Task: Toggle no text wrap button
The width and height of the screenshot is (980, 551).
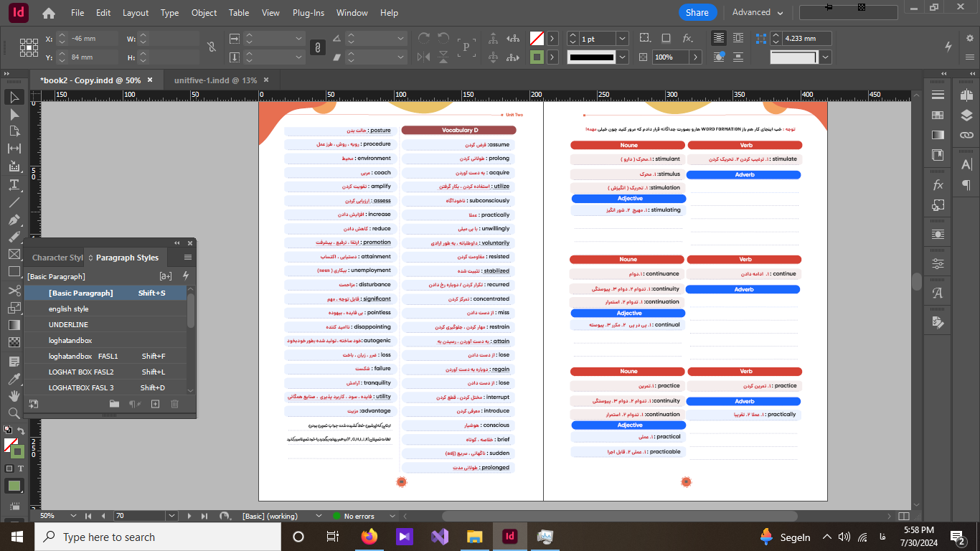Action: tap(719, 38)
